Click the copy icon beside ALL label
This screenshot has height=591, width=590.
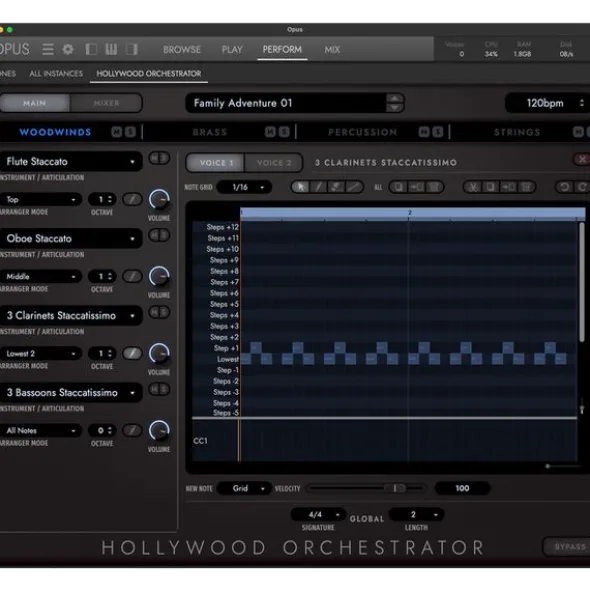point(399,187)
